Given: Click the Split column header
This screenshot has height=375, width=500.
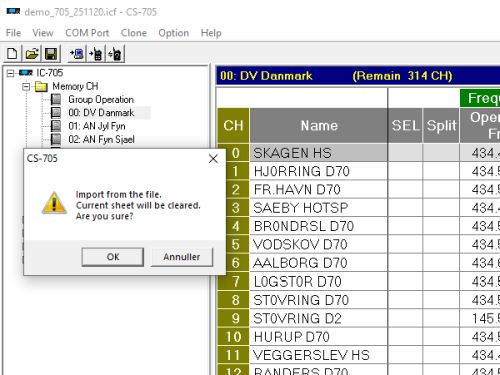Looking at the screenshot, I should pyautogui.click(x=441, y=126).
